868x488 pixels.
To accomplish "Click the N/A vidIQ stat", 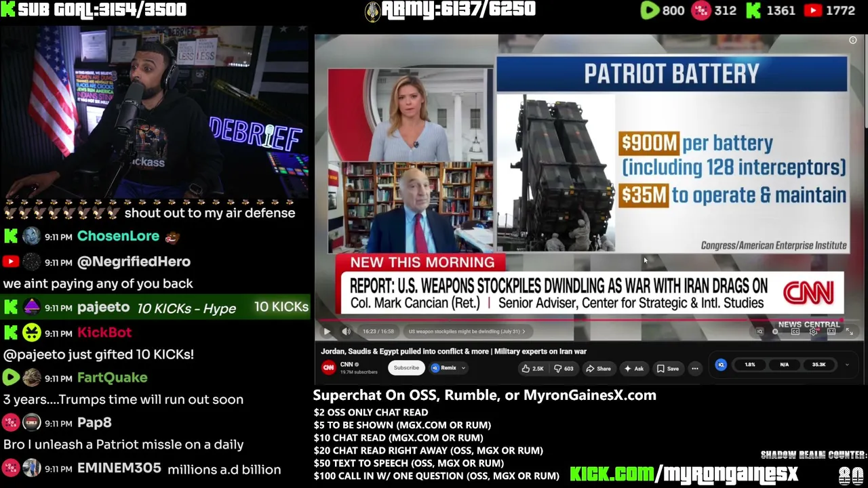I will point(784,365).
